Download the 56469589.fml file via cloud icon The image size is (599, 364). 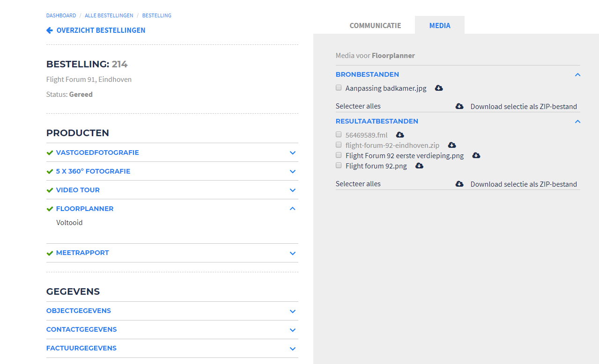coord(400,135)
